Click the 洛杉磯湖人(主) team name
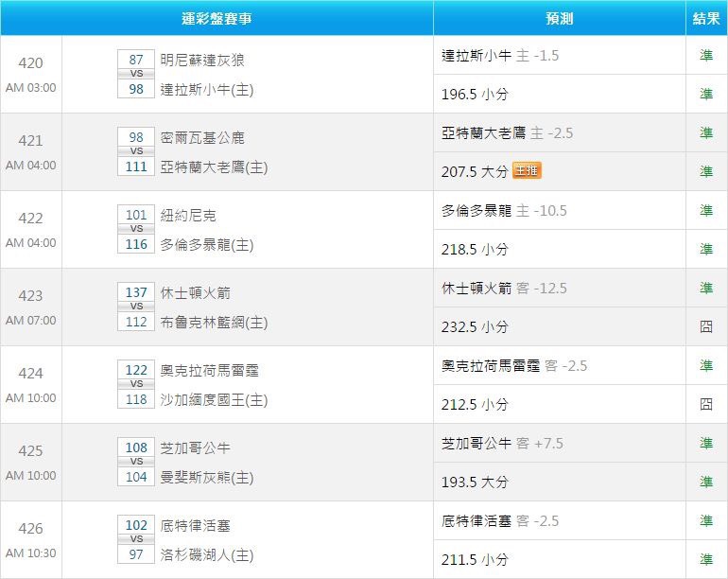This screenshot has height=579, width=728. pos(207,555)
